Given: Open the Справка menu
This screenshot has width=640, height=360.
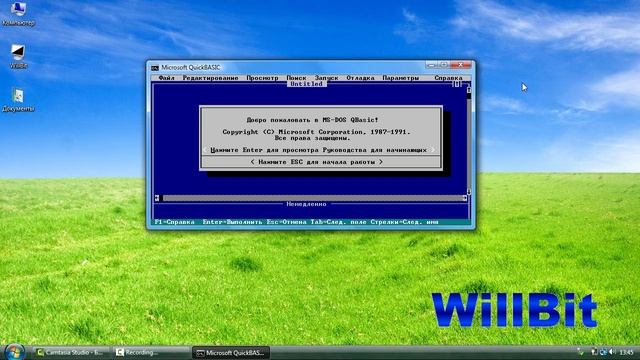Looking at the screenshot, I should coord(448,78).
